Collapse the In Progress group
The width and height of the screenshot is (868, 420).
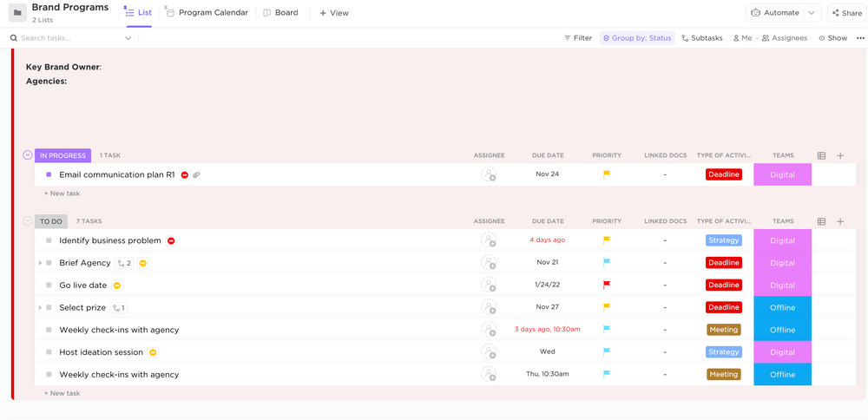(x=28, y=155)
